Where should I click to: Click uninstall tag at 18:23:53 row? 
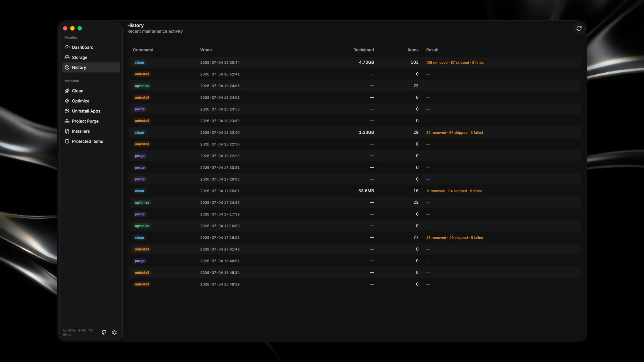[x=142, y=121]
